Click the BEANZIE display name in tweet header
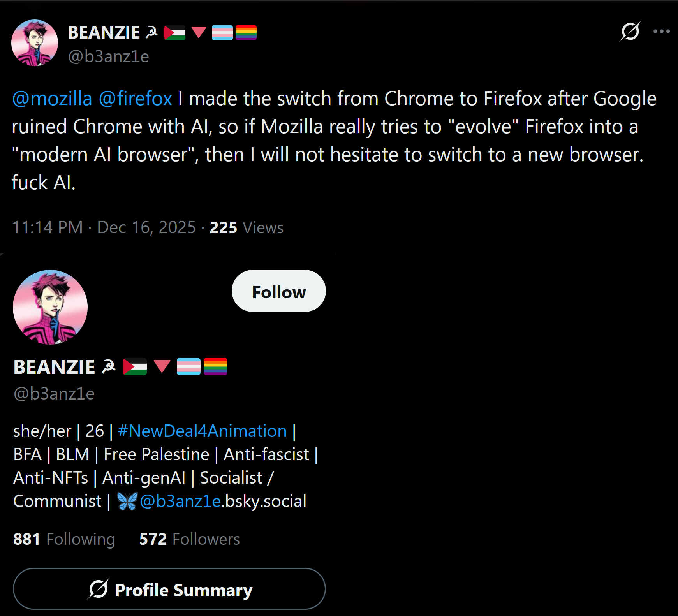Screen dimensions: 678x616 [104, 33]
